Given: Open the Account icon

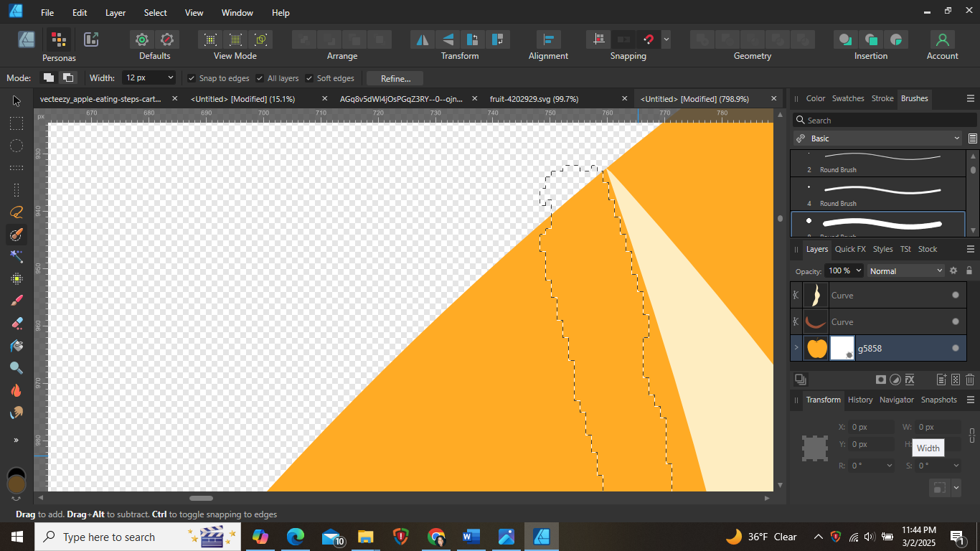Looking at the screenshot, I should pos(942,39).
